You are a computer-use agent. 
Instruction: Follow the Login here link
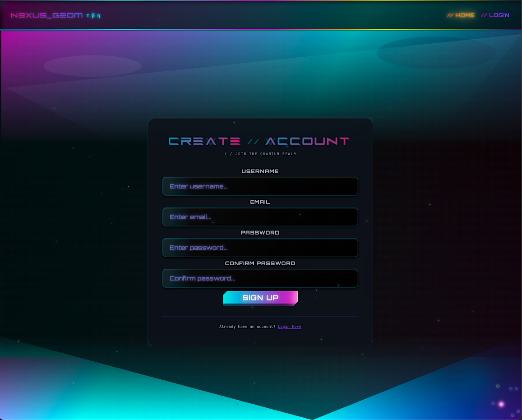click(x=289, y=327)
